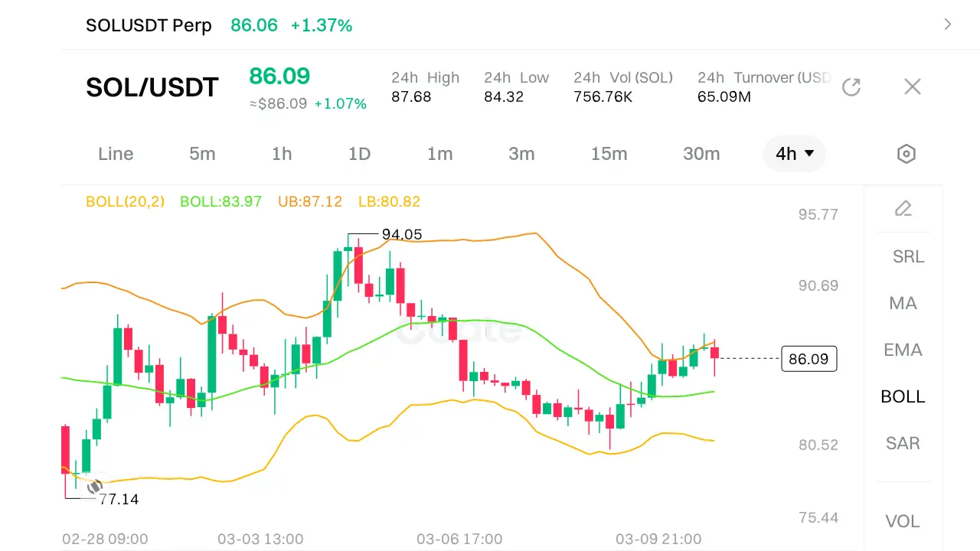The image size is (980, 551).
Task: Click the 80.52 price axis label
Action: tap(818, 445)
